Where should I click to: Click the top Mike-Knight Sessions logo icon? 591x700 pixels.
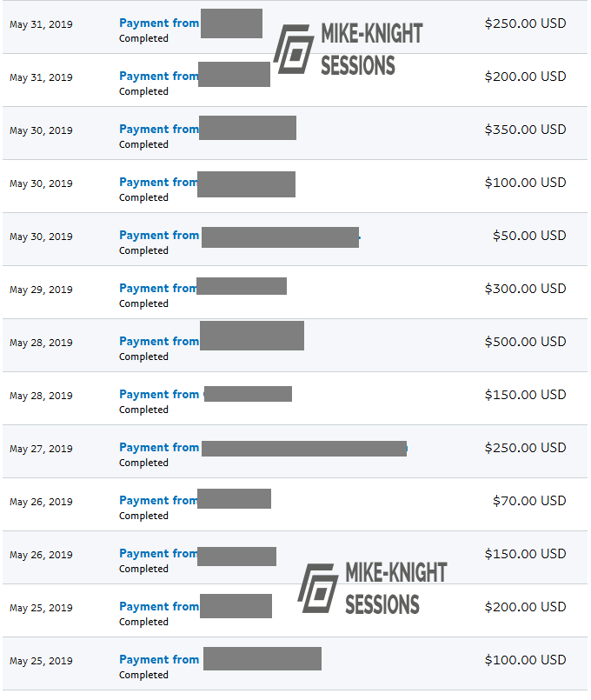pyautogui.click(x=294, y=49)
